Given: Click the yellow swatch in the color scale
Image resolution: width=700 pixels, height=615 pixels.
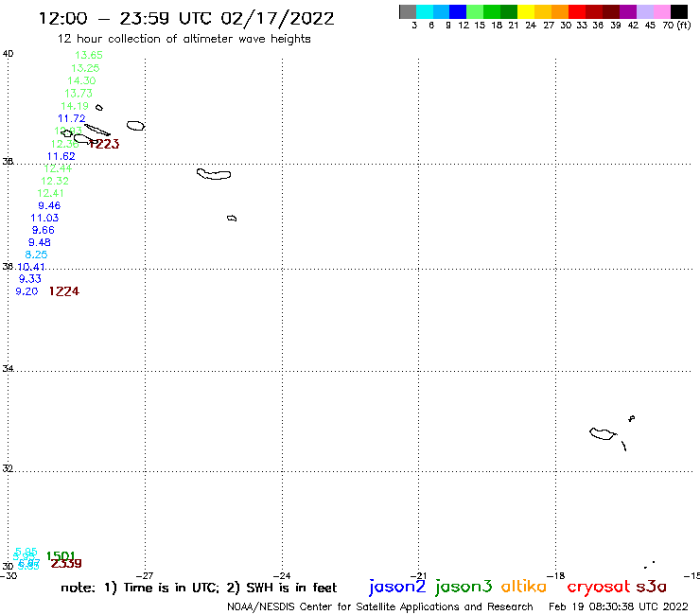Looking at the screenshot, I should [x=526, y=11].
